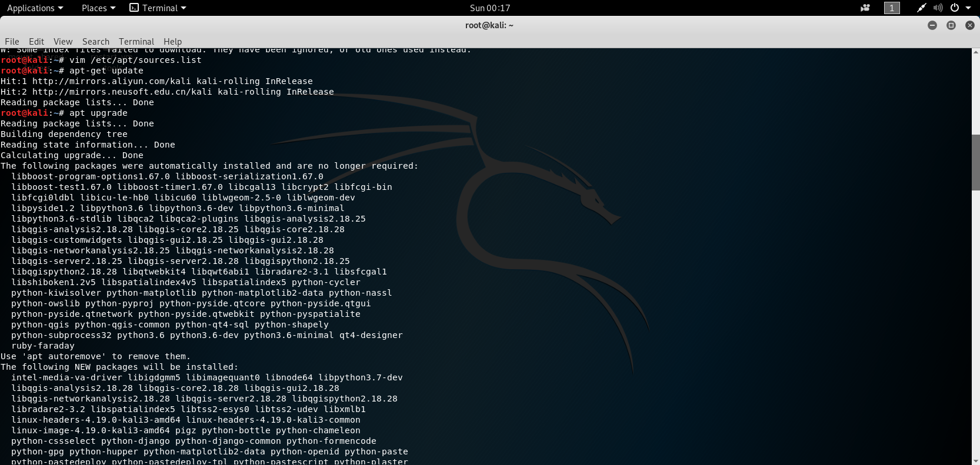Image resolution: width=980 pixels, height=465 pixels.
Task: Click 'linux-headers-4.19.0-kali3-amd64' package name
Action: coord(96,420)
